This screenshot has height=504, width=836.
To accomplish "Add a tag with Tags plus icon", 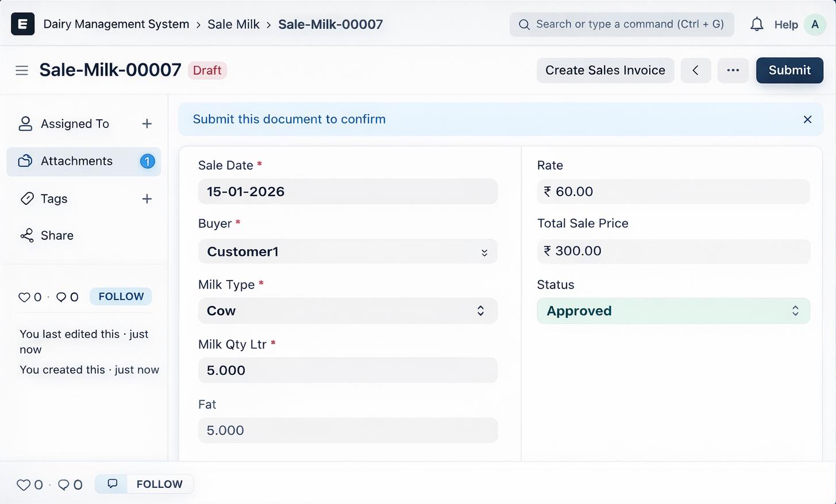I will (147, 199).
